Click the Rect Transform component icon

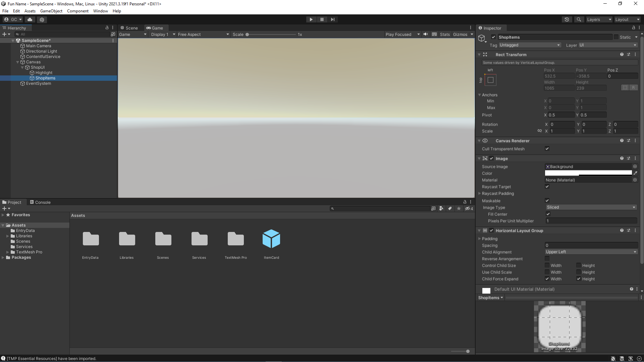(x=485, y=54)
